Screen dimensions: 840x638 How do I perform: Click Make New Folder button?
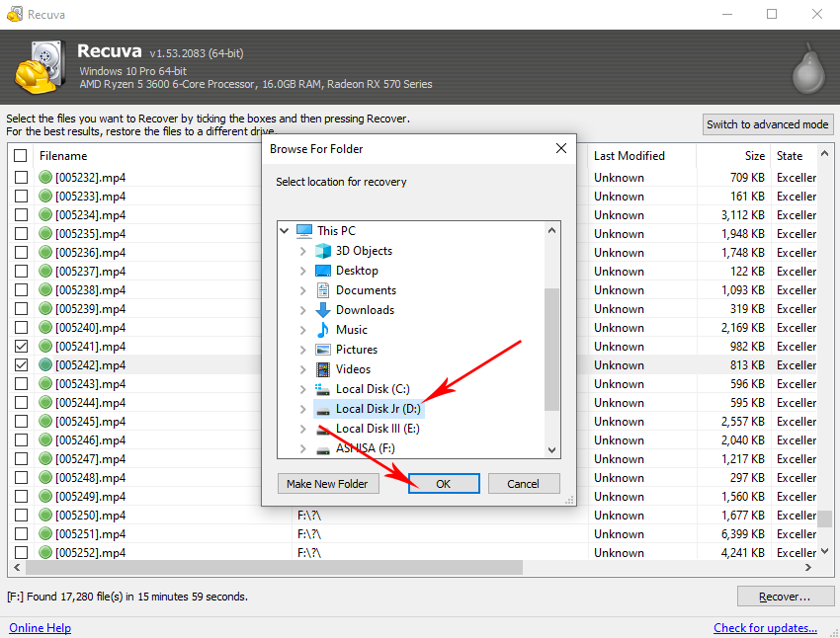(328, 484)
